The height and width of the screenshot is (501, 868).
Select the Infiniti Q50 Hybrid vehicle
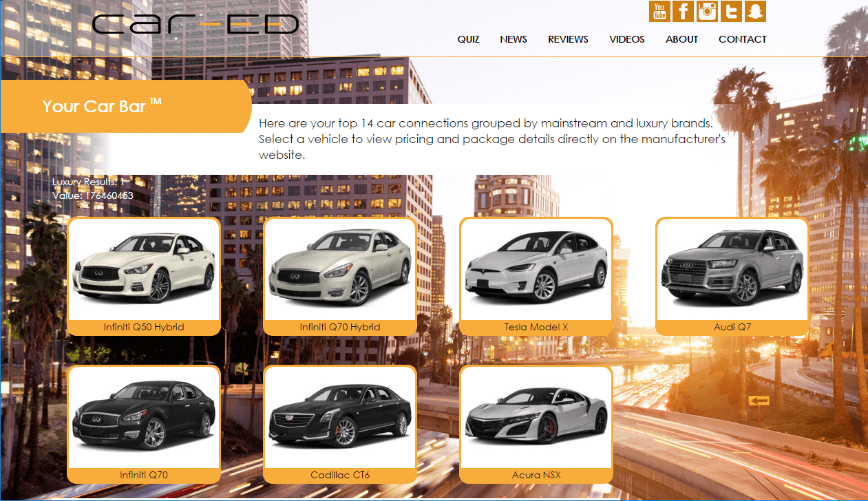point(143,275)
